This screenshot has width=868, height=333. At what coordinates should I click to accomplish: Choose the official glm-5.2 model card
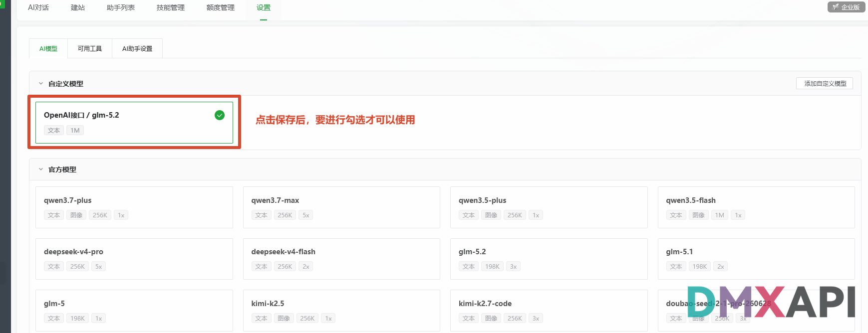(549, 259)
